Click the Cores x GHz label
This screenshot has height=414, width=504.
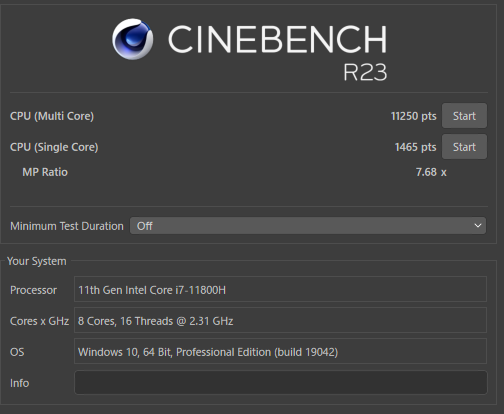39,321
